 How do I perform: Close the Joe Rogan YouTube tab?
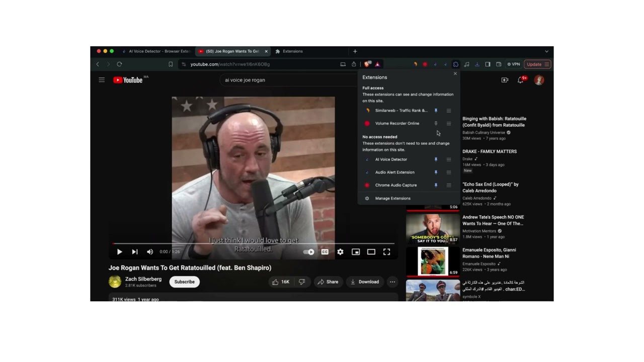[266, 51]
